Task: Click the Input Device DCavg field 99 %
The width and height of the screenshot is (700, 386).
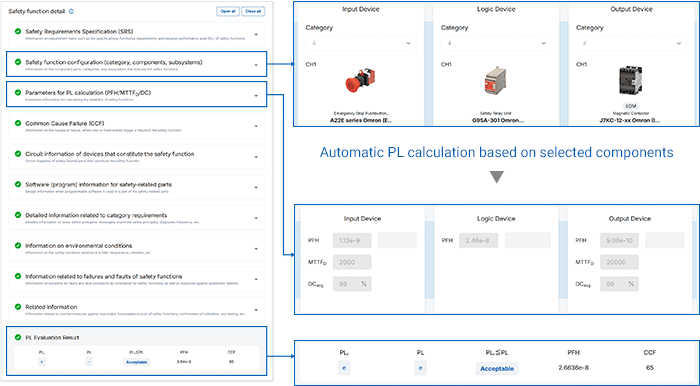Action: [x=352, y=284]
